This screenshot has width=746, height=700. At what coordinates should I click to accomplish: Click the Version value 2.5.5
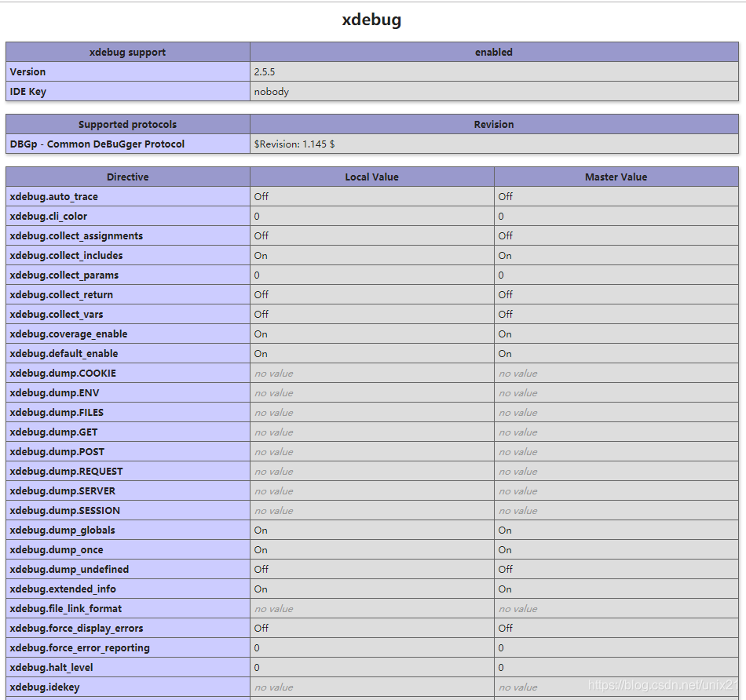pos(265,72)
